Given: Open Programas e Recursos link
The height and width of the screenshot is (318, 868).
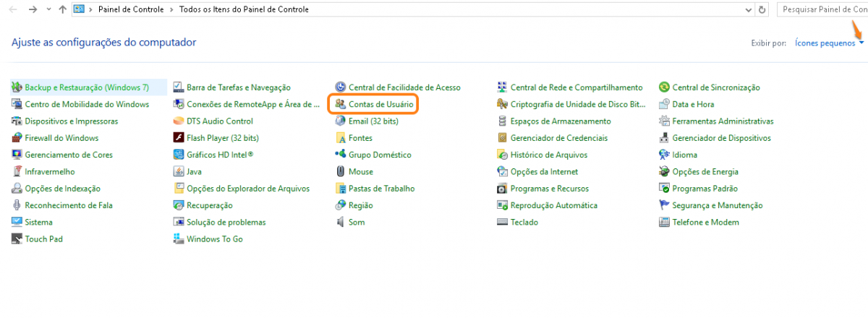Looking at the screenshot, I should [549, 189].
